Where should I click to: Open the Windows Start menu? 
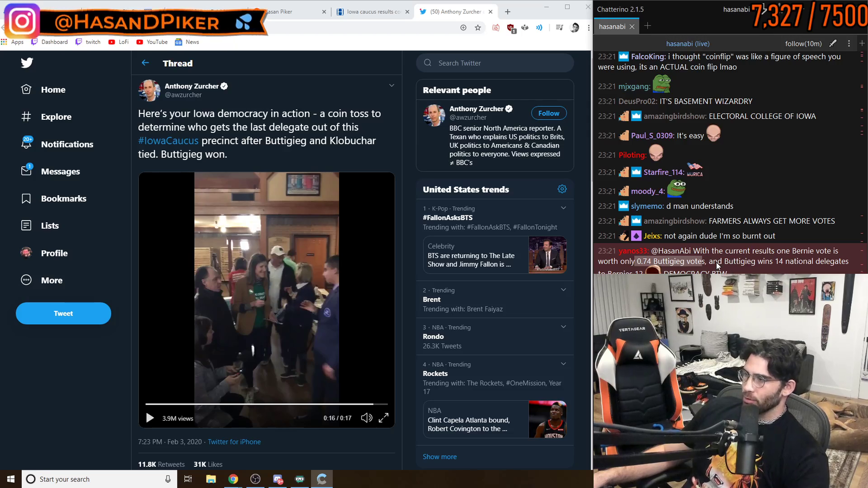[11, 479]
